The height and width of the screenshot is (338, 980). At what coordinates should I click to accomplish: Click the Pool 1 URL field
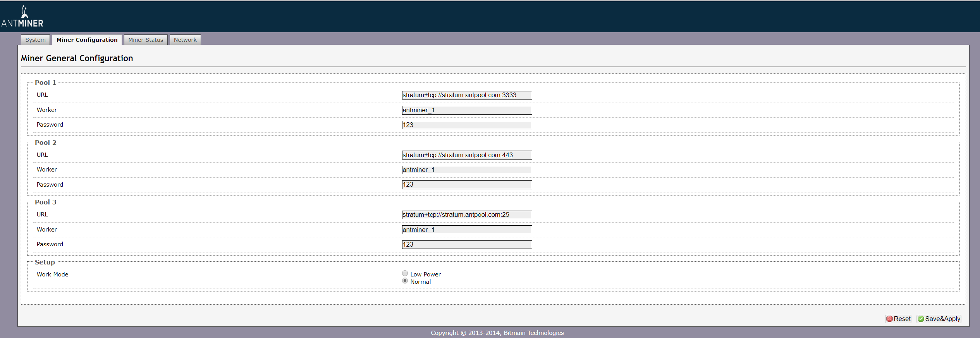[x=467, y=95]
